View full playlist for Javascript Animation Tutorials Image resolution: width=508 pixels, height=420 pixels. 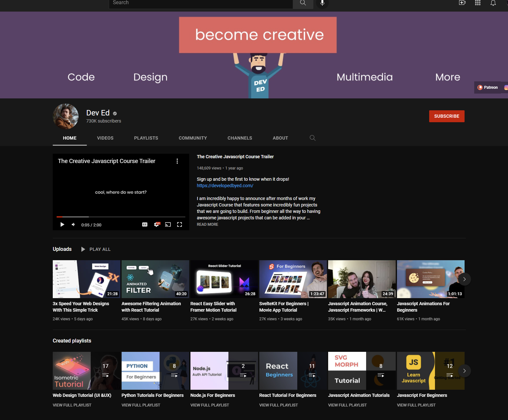[x=347, y=405]
